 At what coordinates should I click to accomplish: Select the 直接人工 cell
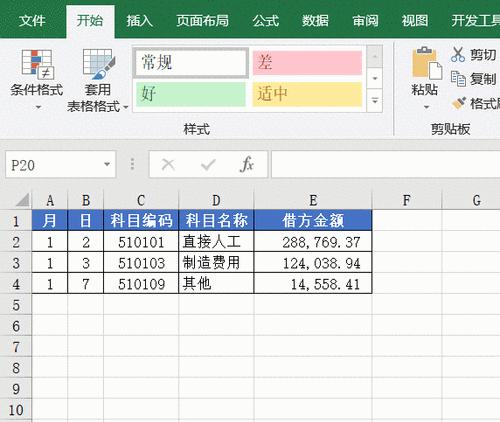(x=216, y=241)
